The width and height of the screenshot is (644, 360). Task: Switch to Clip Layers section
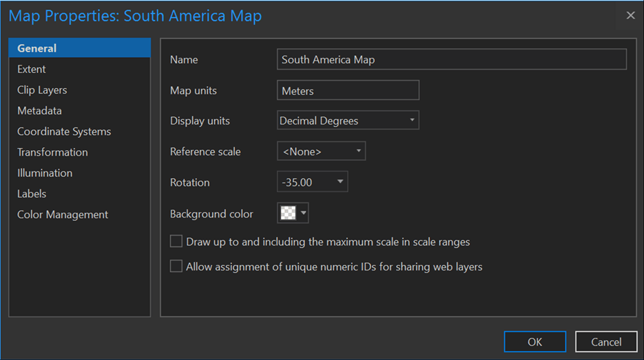coord(42,90)
